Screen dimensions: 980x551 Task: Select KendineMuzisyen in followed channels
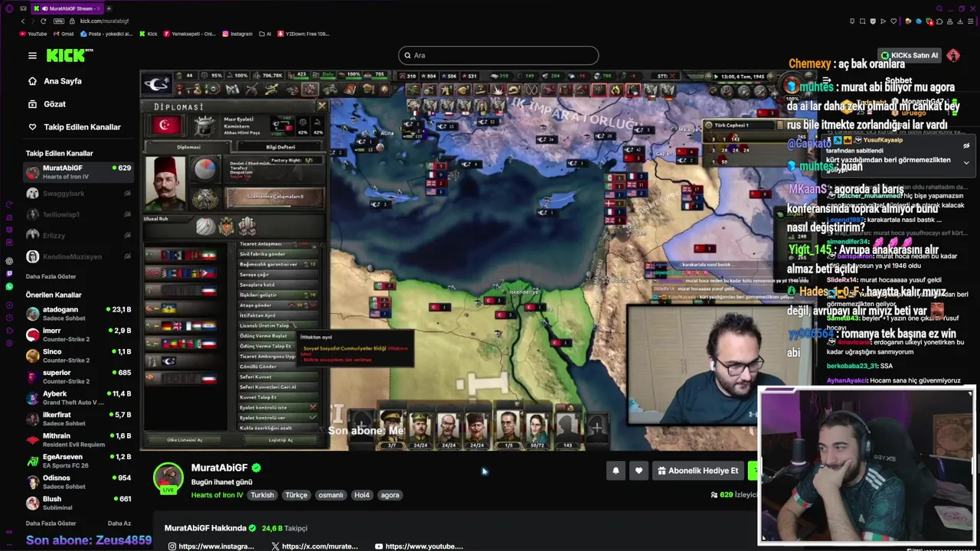coord(78,256)
